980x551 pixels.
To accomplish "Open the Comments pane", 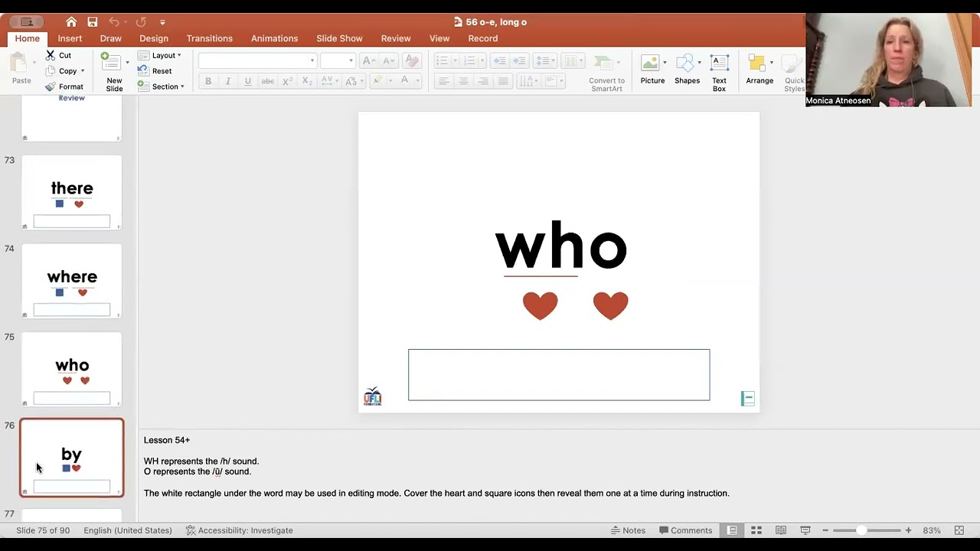I will [685, 530].
